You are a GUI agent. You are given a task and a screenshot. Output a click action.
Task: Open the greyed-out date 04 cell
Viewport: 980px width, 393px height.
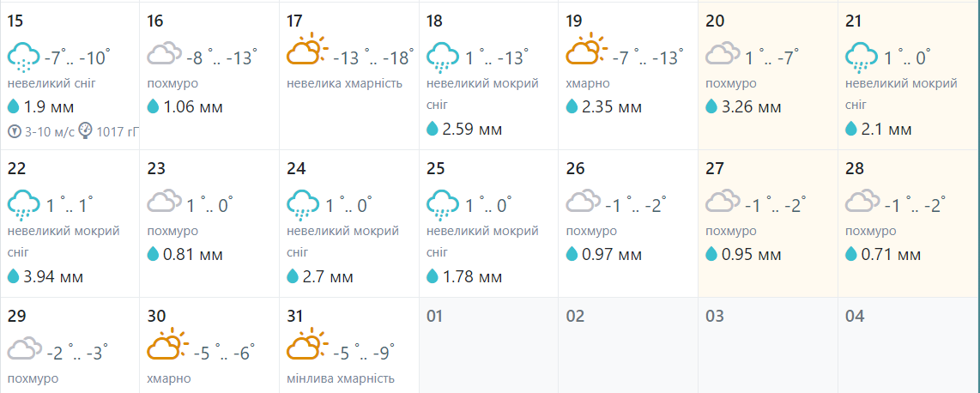coord(909,346)
